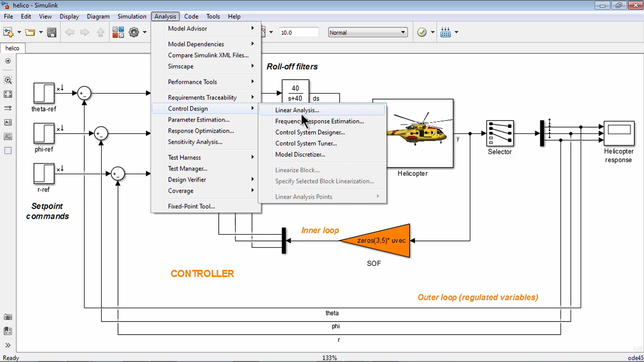Select the Zoom tool in the palette
The image size is (644, 362).
[8, 80]
